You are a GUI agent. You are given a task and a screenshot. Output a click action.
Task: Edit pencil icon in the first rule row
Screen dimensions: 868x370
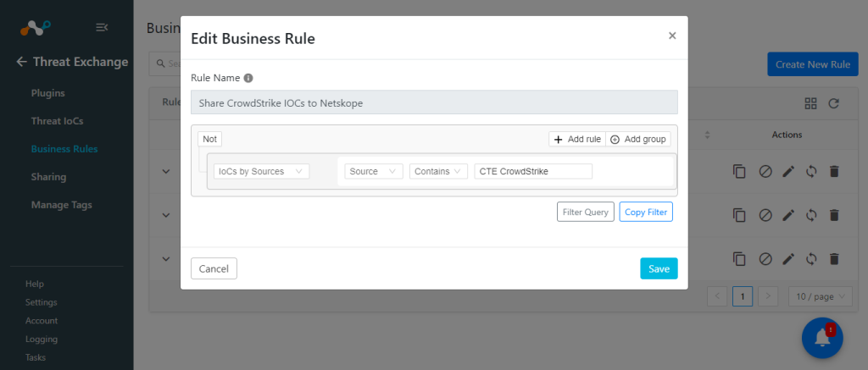pyautogui.click(x=788, y=171)
